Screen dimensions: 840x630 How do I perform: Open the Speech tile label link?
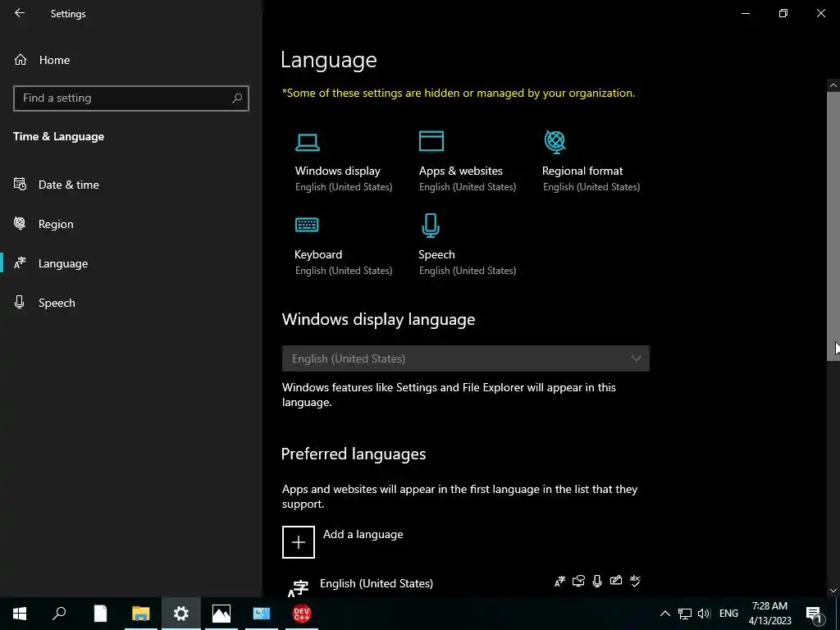coord(436,254)
